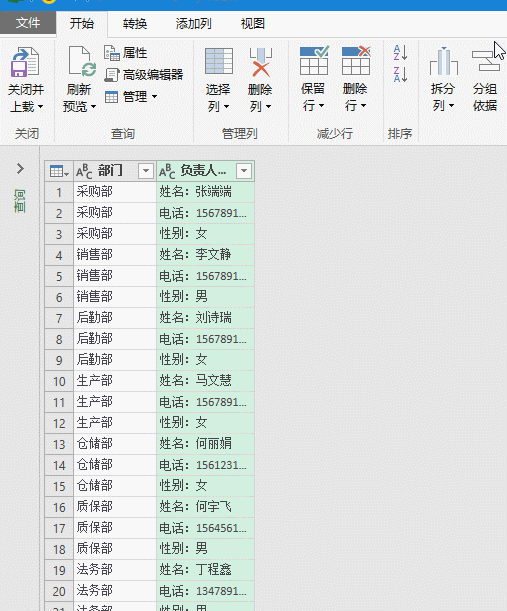
Task: Click the ABC type icon of 部门 column
Action: click(84, 171)
